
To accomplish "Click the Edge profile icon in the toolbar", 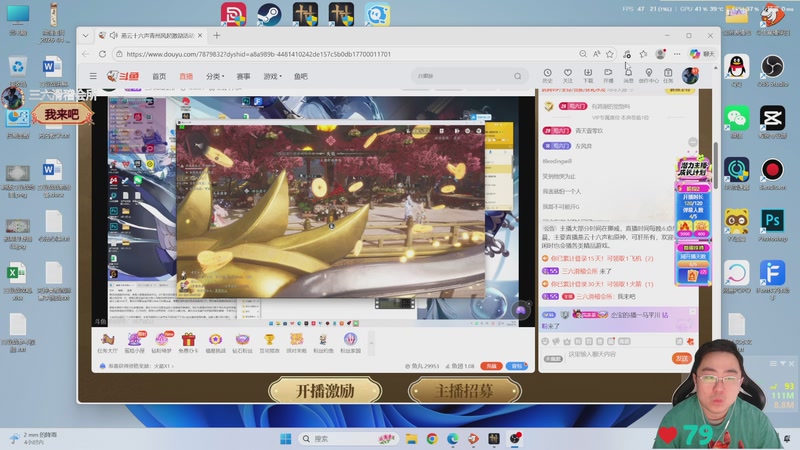I will click(x=660, y=54).
